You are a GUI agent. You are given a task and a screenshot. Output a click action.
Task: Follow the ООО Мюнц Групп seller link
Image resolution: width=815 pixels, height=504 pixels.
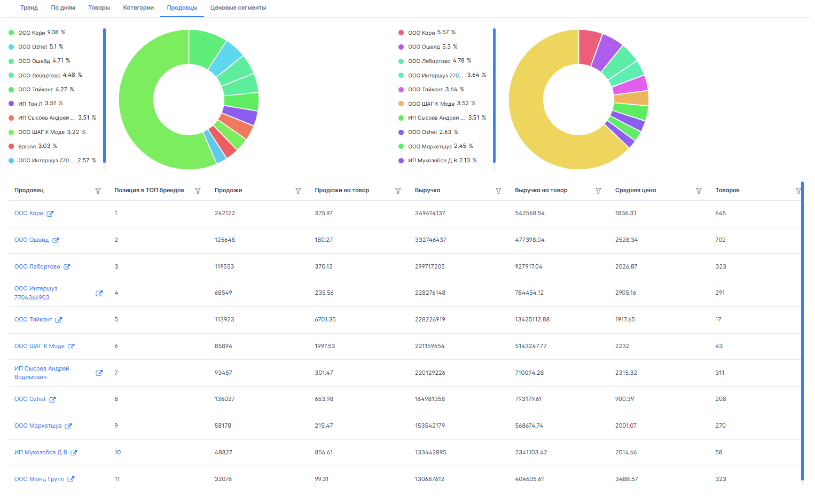tap(39, 479)
